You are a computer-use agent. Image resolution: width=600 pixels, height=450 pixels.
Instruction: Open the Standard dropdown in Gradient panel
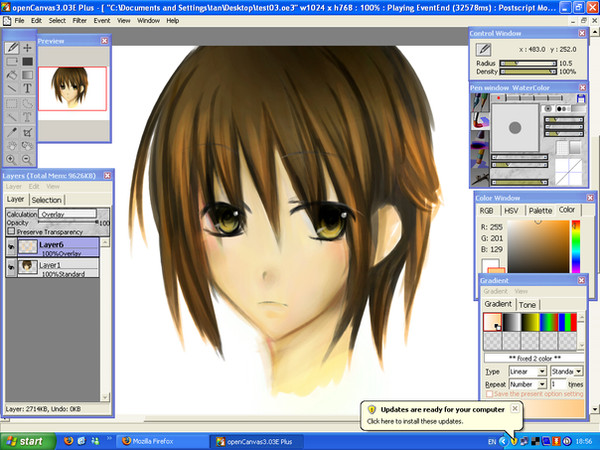point(567,371)
